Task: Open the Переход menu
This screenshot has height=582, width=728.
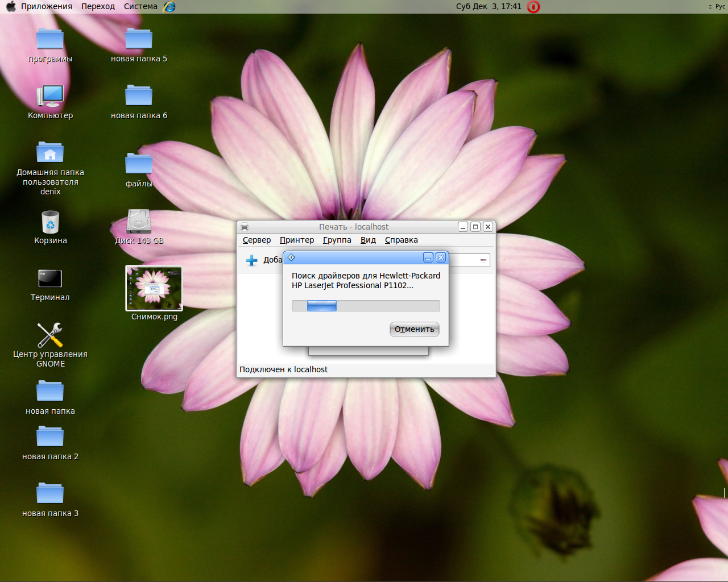Action: click(98, 7)
